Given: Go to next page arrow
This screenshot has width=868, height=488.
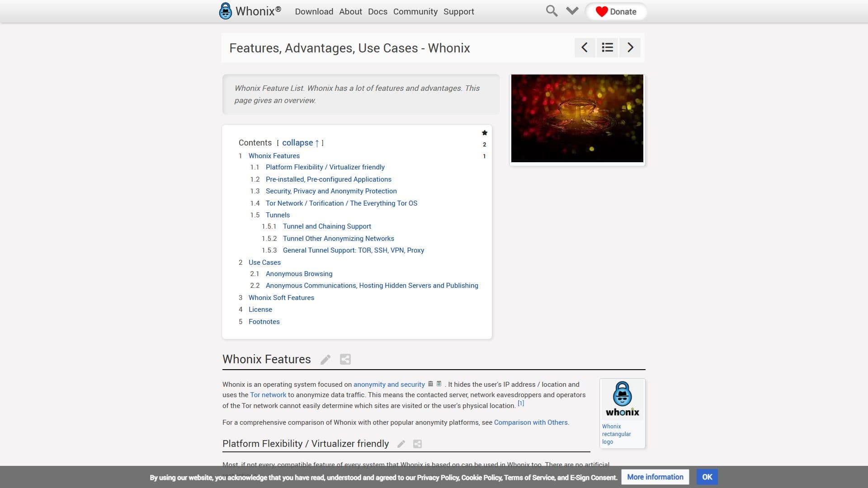Looking at the screenshot, I should pos(630,47).
